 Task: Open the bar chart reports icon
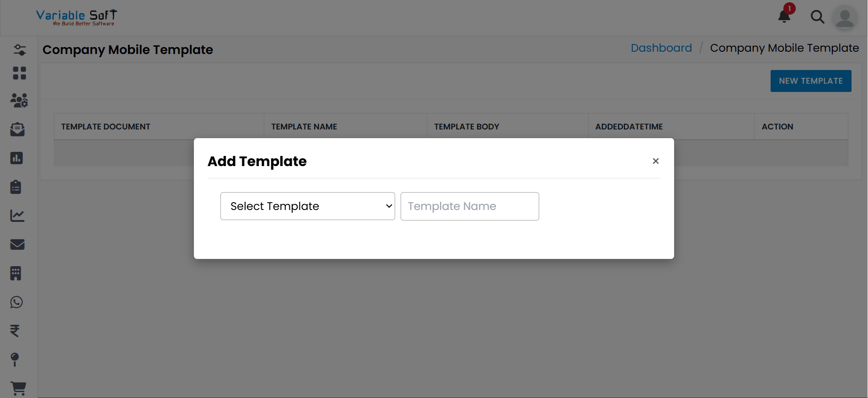(17, 158)
